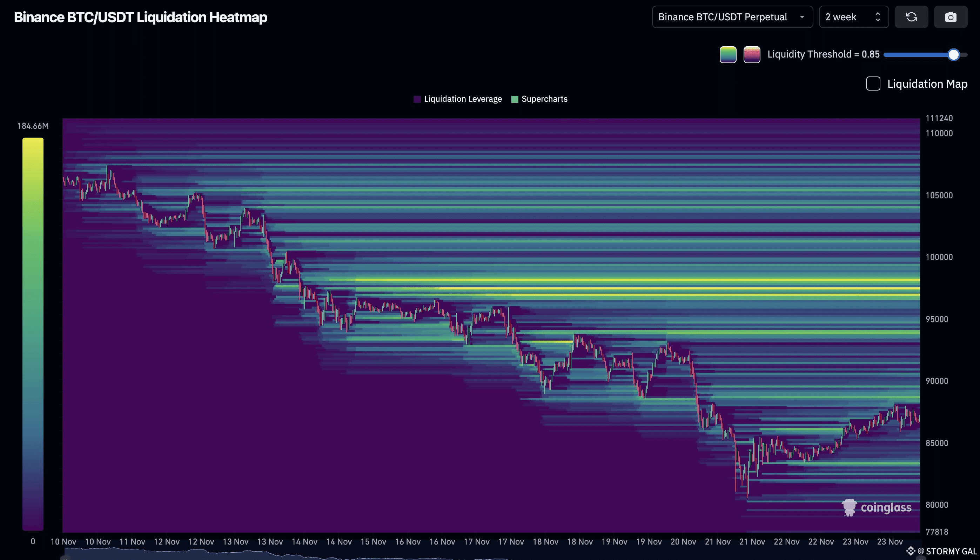
Task: Click the 184.66M color scale bar
Action: pyautogui.click(x=33, y=334)
